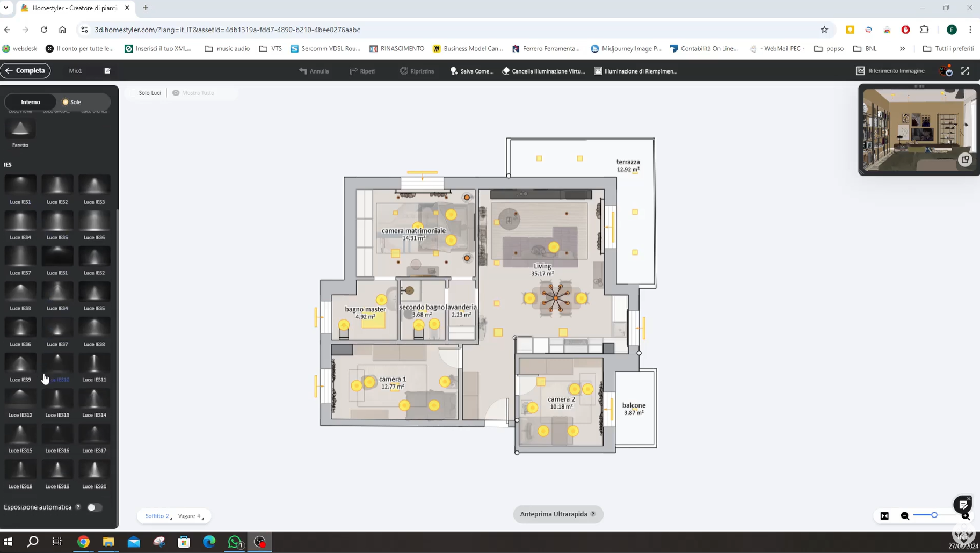980x553 pixels.
Task: Expand the Salva Come menu
Action: pyautogui.click(x=471, y=71)
